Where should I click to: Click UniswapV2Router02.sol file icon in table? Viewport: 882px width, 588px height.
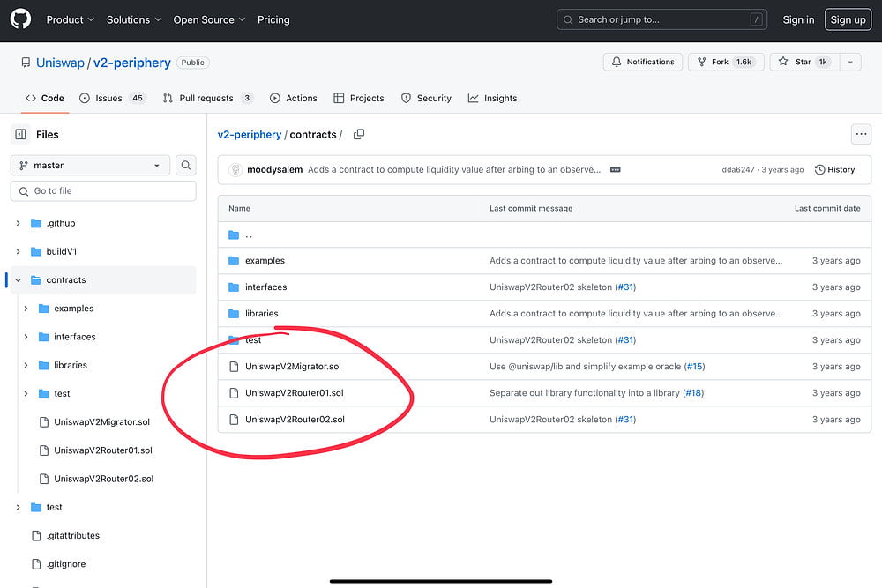[234, 420]
